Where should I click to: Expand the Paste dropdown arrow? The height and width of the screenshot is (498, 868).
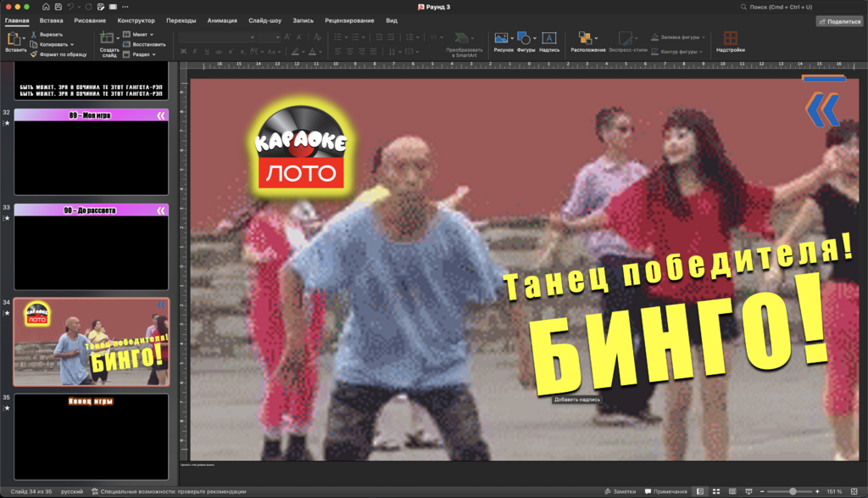pos(24,39)
